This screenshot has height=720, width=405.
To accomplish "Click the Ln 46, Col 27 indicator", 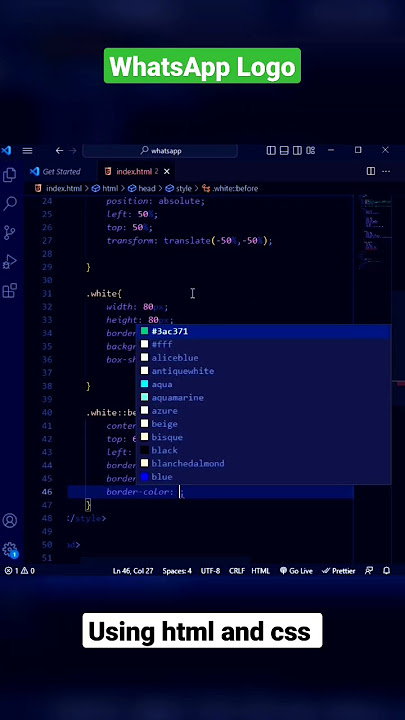I will point(133,571).
